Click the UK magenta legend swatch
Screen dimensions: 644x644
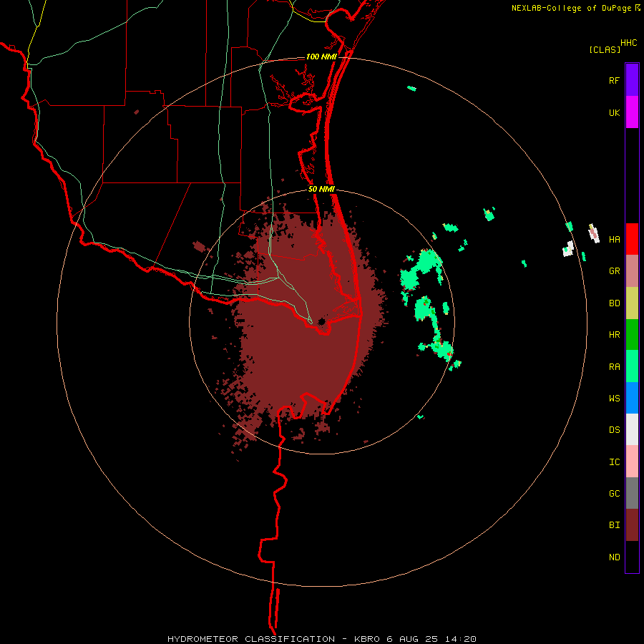click(632, 112)
